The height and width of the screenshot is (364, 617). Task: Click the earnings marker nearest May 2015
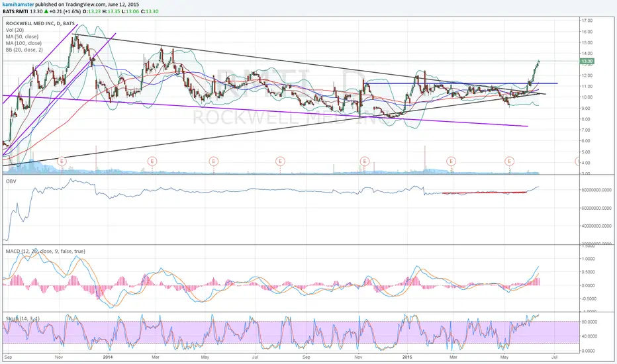click(x=510, y=161)
